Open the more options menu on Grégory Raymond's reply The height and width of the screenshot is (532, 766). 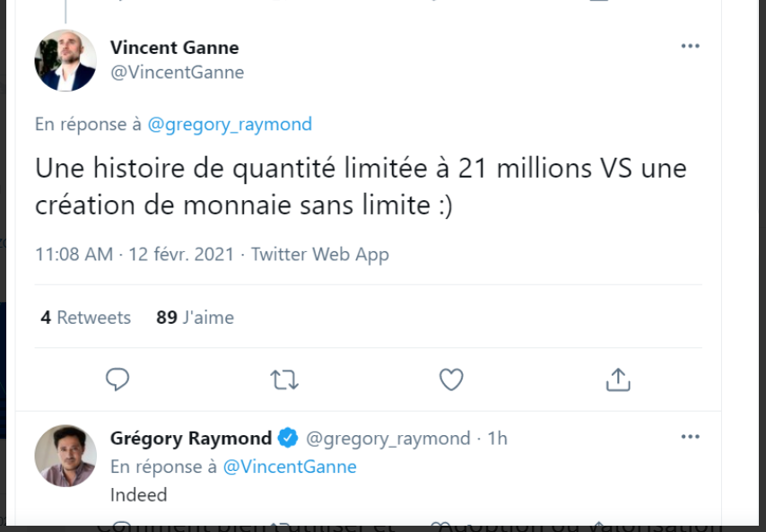(690, 437)
